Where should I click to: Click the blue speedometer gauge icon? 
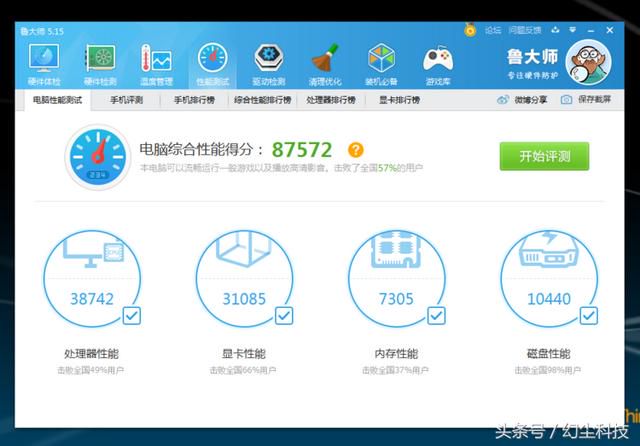click(98, 157)
